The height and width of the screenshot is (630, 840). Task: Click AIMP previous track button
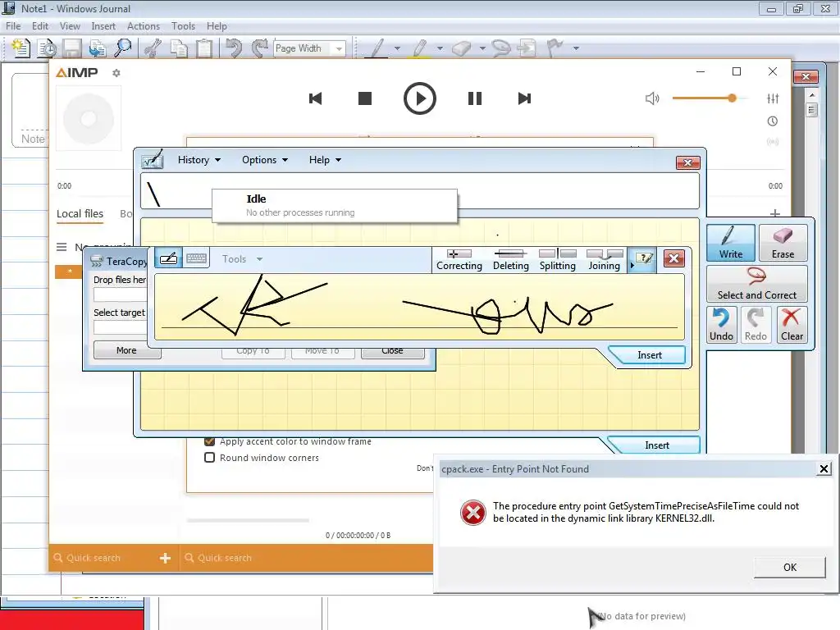[315, 98]
